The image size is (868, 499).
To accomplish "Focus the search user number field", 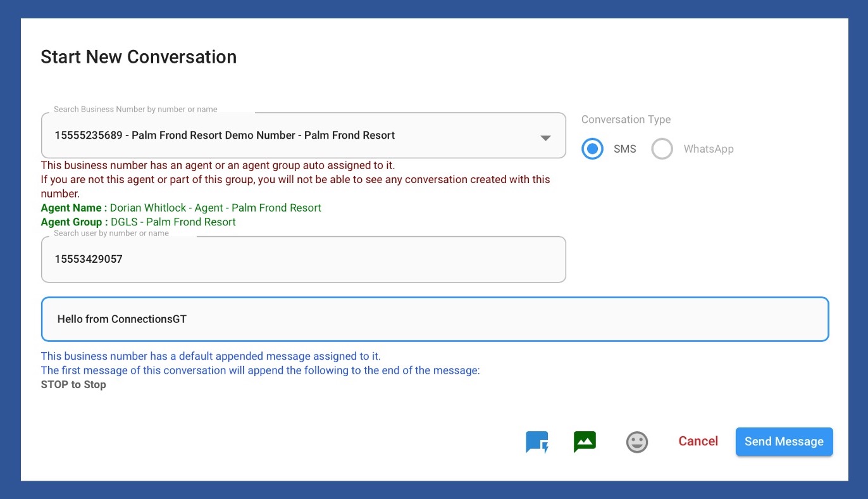I will 303,260.
